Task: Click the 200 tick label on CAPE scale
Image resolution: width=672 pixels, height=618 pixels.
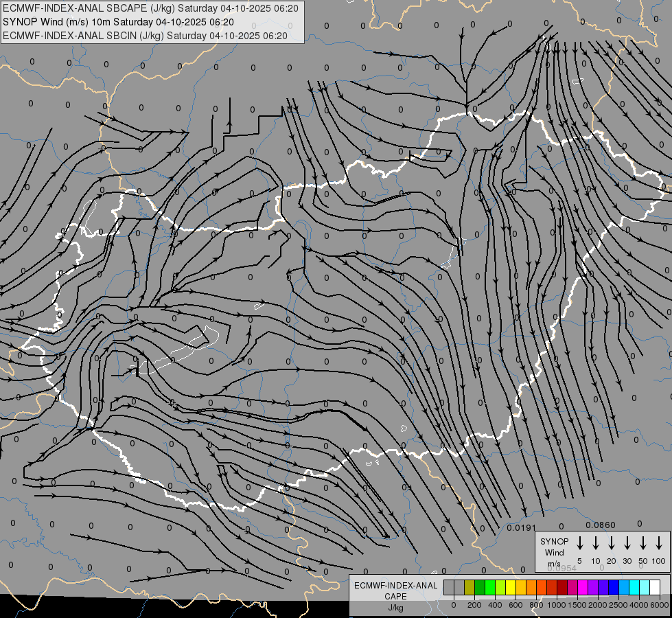Action: click(474, 605)
